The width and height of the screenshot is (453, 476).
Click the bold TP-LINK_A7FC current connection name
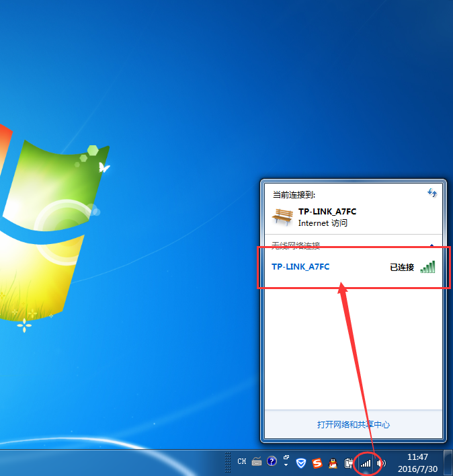click(x=327, y=212)
